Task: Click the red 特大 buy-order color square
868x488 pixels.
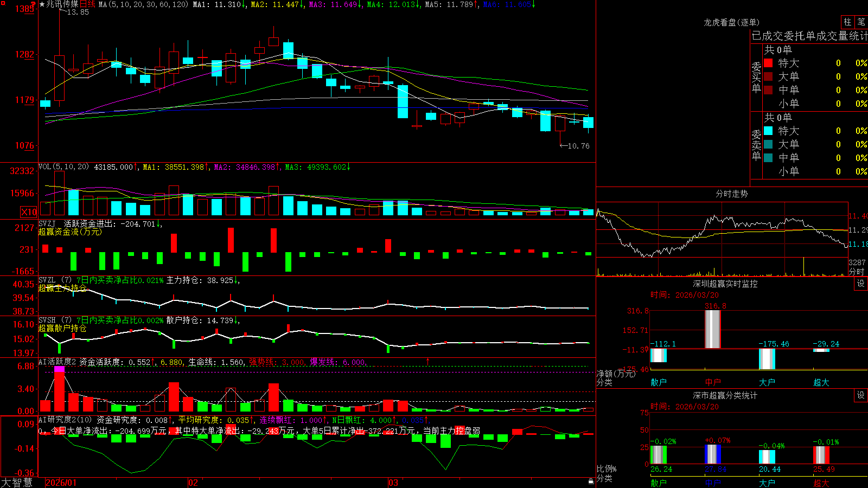Action: coord(768,63)
